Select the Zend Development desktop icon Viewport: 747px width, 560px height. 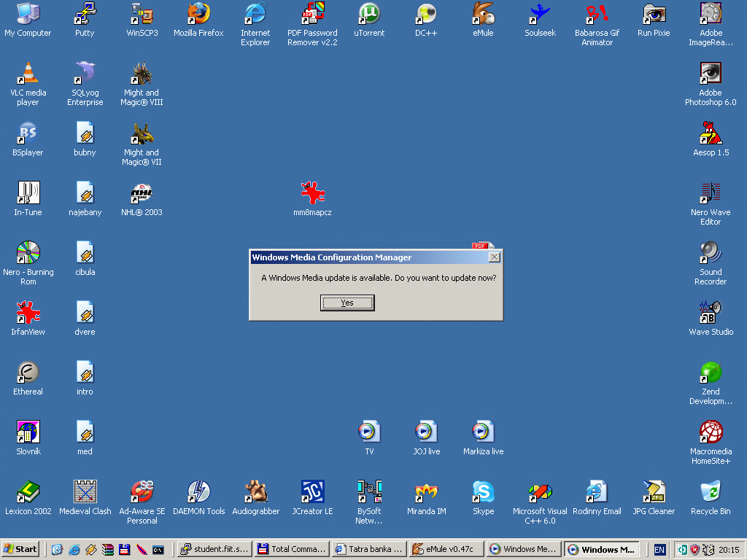pos(711,373)
